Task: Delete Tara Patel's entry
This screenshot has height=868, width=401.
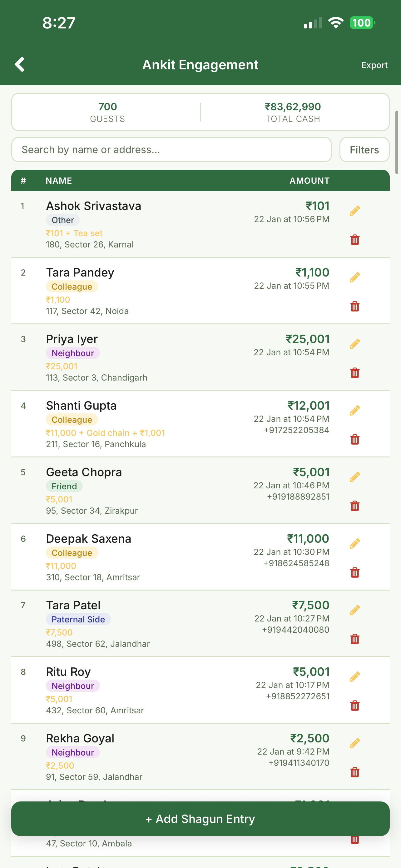Action: 354,639
